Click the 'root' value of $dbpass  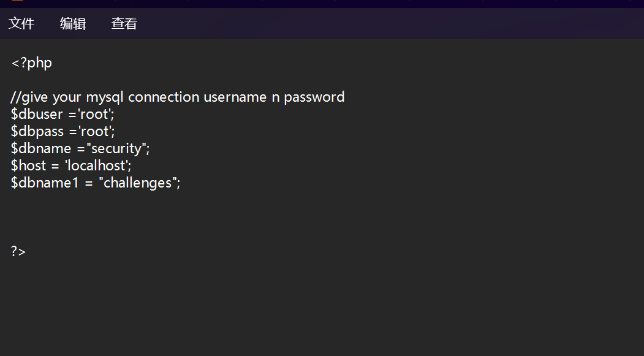point(95,131)
